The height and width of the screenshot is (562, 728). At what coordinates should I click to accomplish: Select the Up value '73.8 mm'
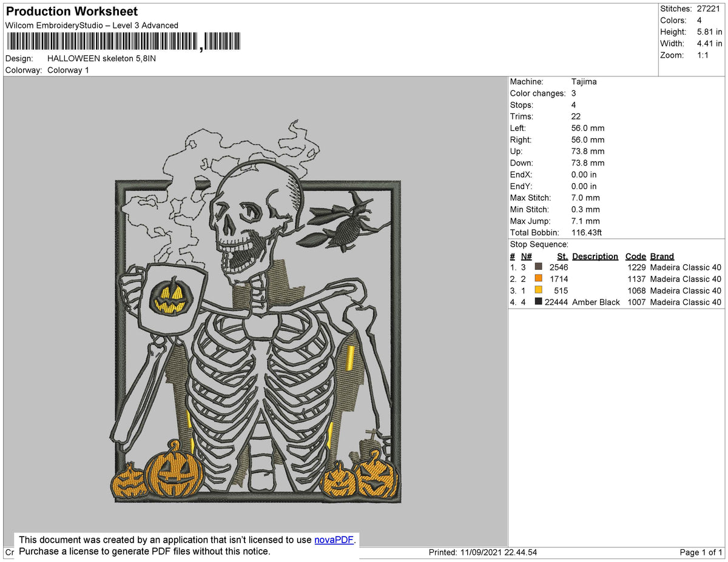pyautogui.click(x=588, y=151)
